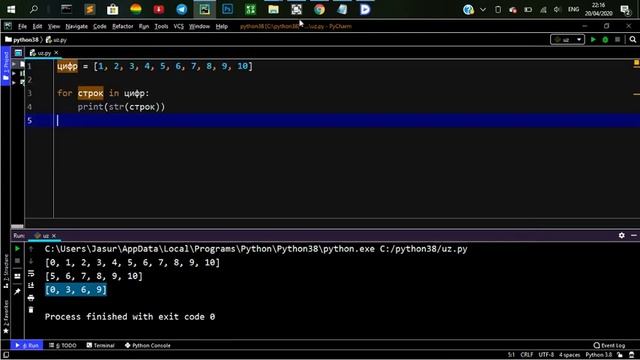
Task: Expand third project tree node arrow
Action: 14,82
